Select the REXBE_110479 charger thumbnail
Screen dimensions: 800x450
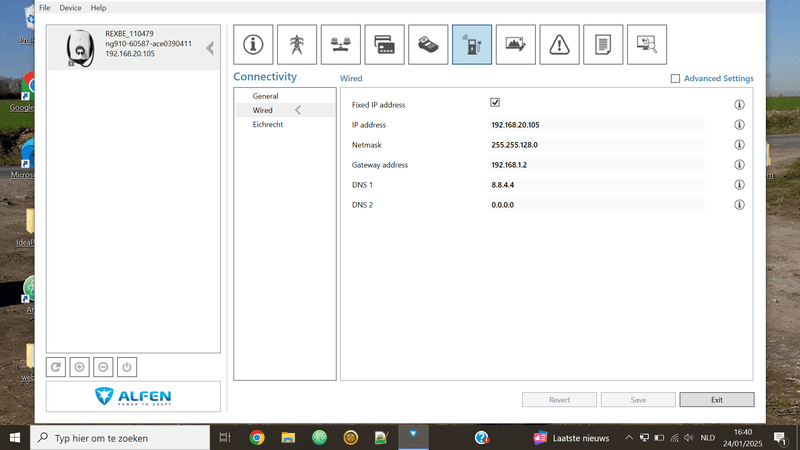(80, 48)
